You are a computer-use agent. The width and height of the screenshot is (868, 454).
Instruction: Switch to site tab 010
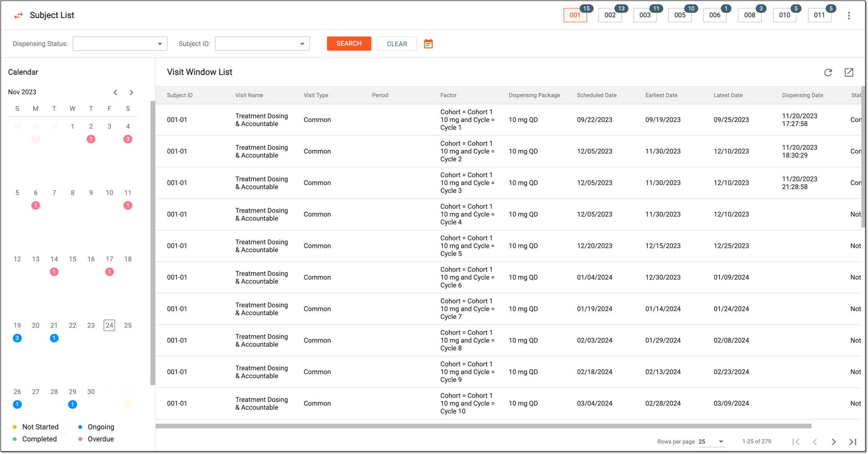pos(785,15)
